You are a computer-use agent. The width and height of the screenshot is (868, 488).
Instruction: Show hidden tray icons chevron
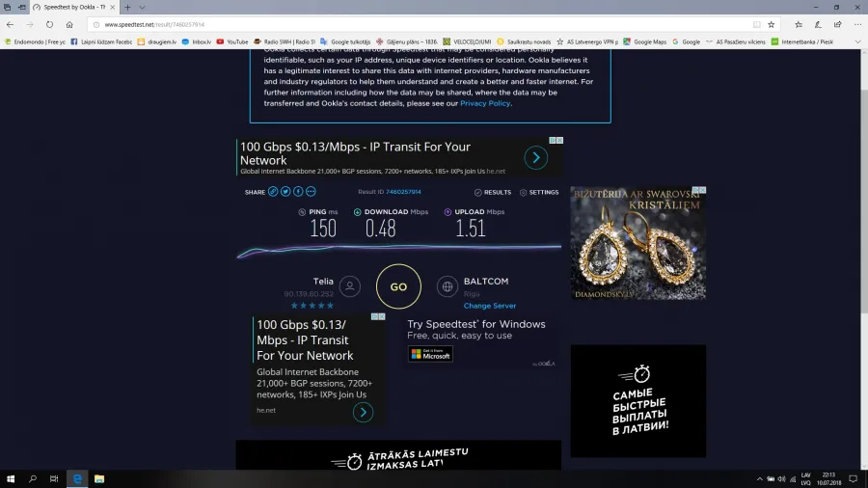pos(760,479)
